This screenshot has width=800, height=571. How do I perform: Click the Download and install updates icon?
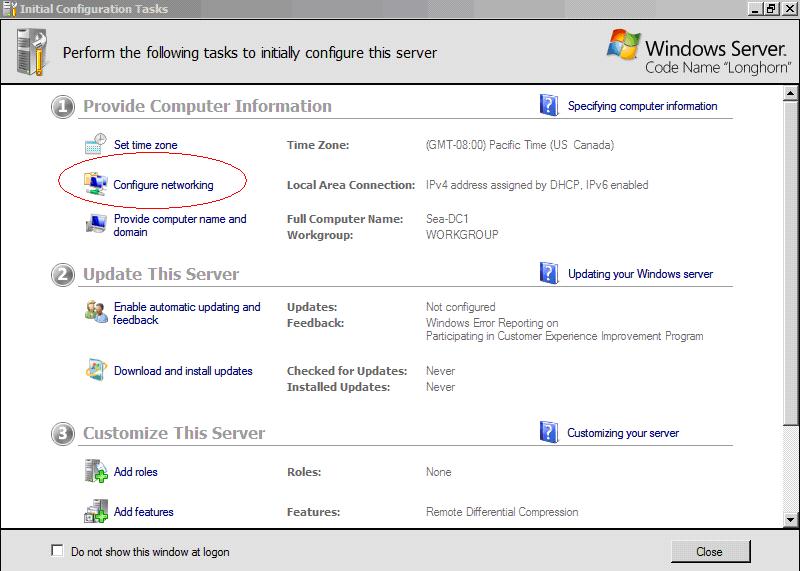pyautogui.click(x=96, y=371)
